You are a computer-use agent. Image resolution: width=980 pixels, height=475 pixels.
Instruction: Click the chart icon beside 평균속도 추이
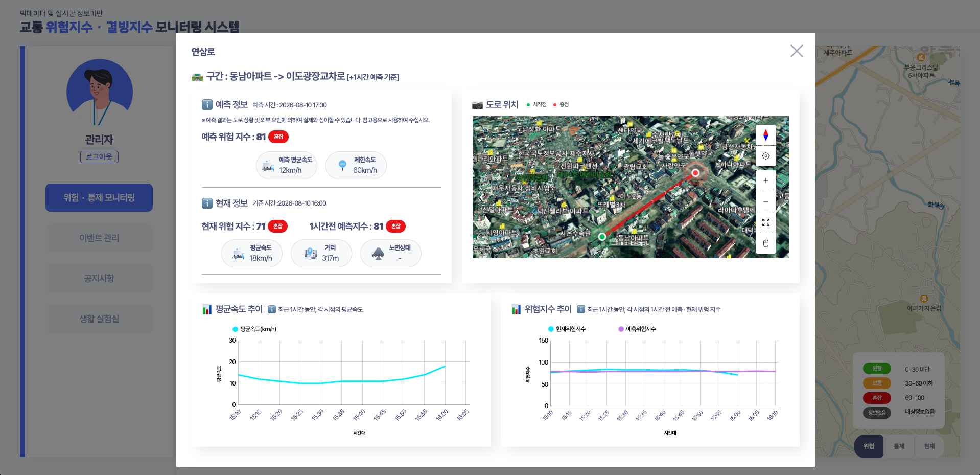pyautogui.click(x=207, y=309)
